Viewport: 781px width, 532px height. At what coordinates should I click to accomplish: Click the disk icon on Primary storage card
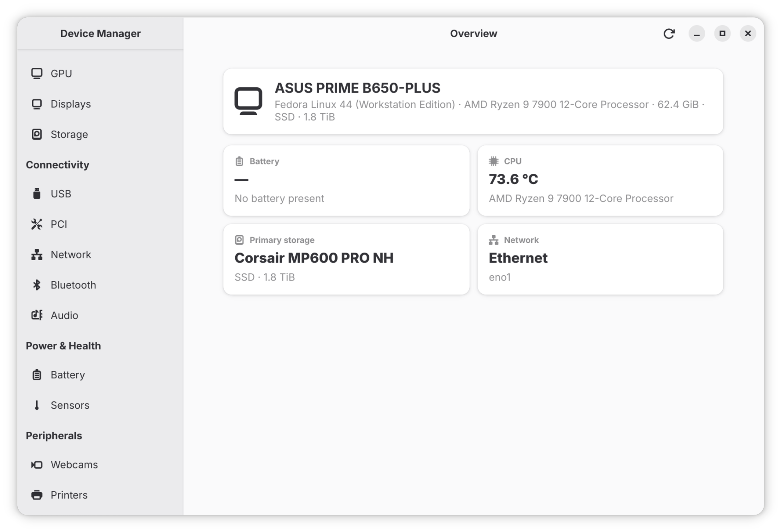(x=239, y=240)
